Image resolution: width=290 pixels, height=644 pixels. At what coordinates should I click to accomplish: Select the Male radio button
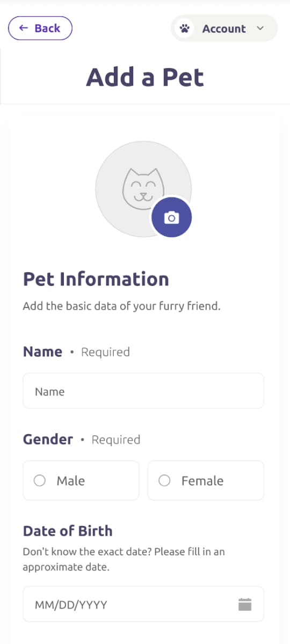tap(40, 481)
